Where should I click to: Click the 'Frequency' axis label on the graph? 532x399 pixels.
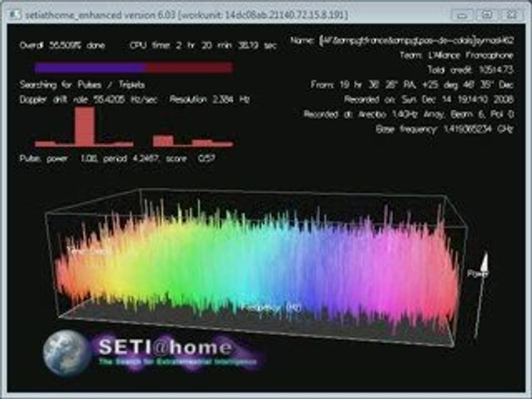point(272,308)
